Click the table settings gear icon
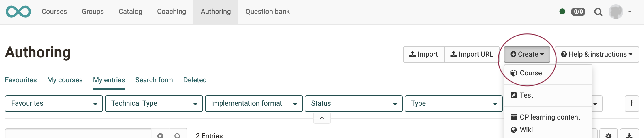Image resolution: width=644 pixels, height=138 pixels. tap(608, 135)
